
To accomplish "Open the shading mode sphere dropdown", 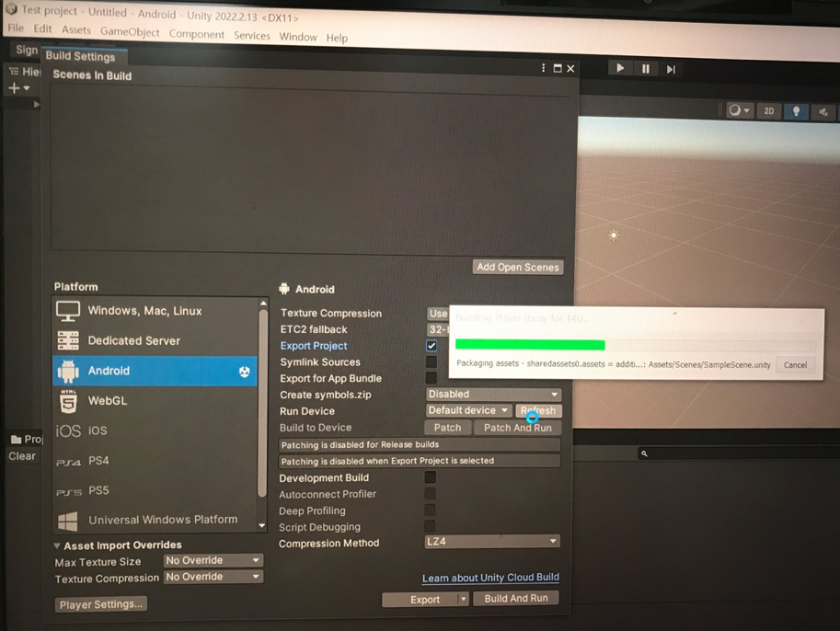I will (x=740, y=110).
